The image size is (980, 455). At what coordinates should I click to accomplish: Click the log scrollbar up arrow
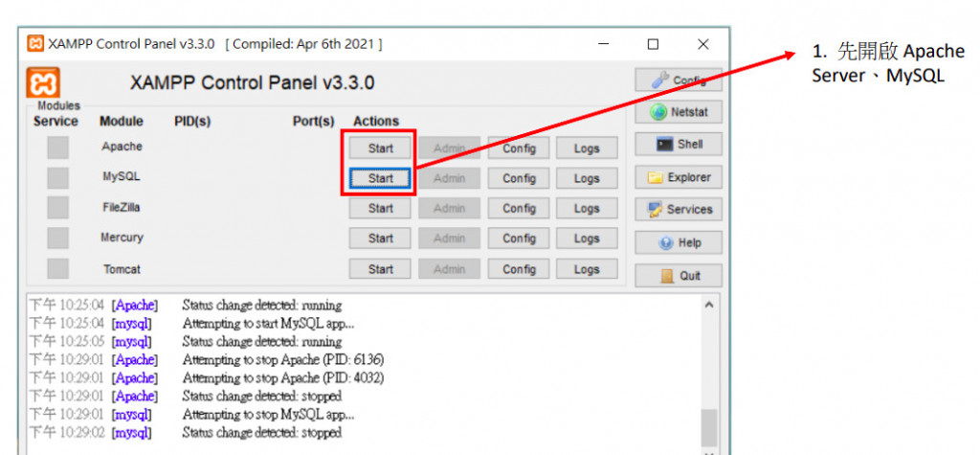point(708,305)
